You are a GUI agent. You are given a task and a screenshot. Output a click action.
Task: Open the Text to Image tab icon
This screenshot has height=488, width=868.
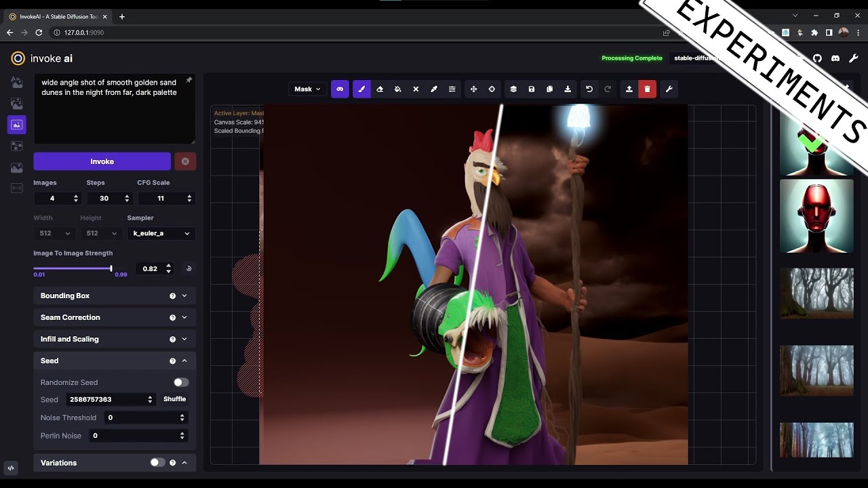17,83
